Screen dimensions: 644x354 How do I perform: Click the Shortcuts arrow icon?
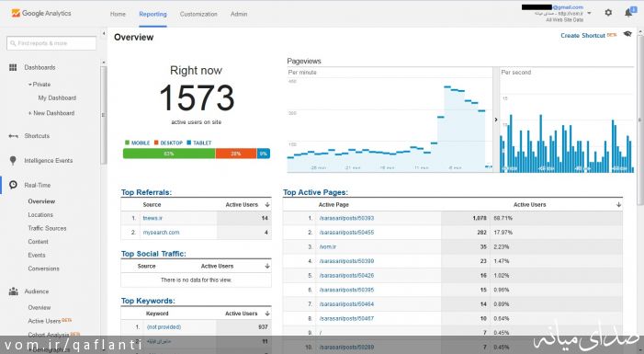coord(13,136)
